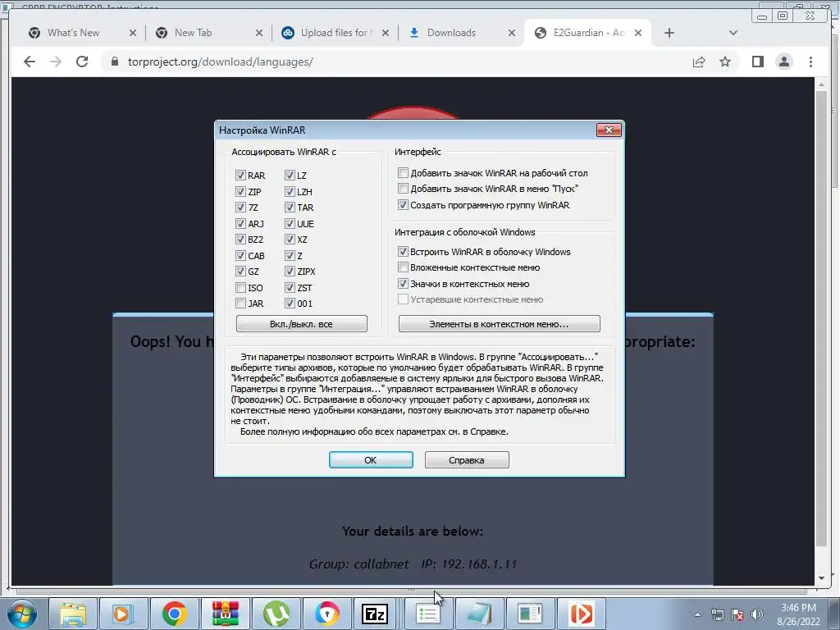Toggle XZ association checkbox
The image size is (840, 630).
coord(290,240)
